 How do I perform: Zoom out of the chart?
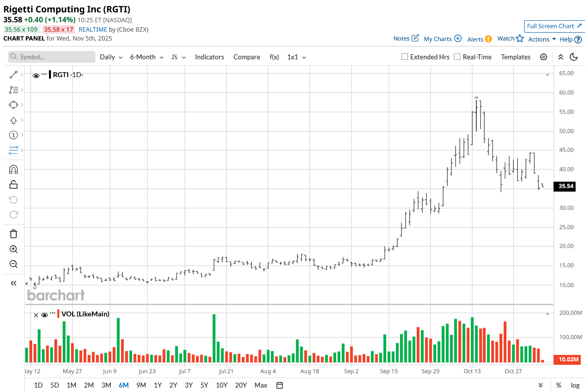[x=13, y=264]
